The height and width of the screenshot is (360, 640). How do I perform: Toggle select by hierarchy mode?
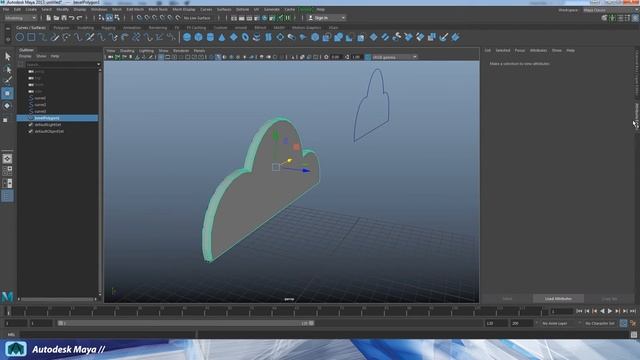pos(101,18)
